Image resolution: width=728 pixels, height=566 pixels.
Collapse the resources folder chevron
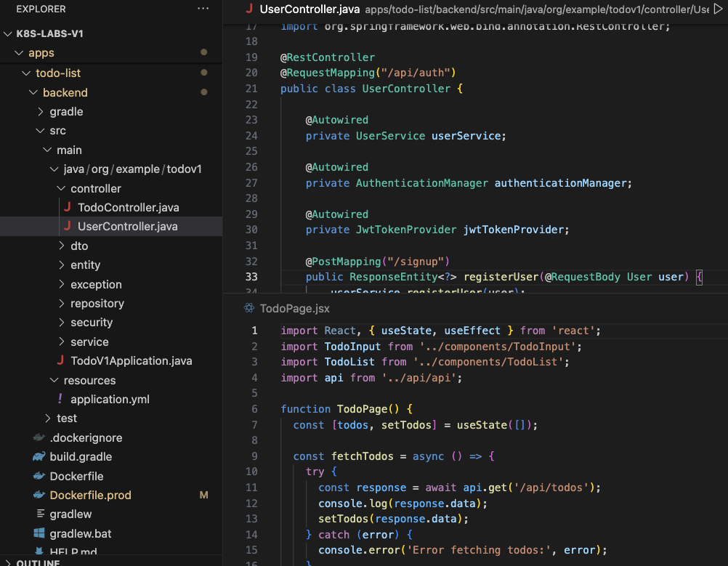click(x=54, y=380)
